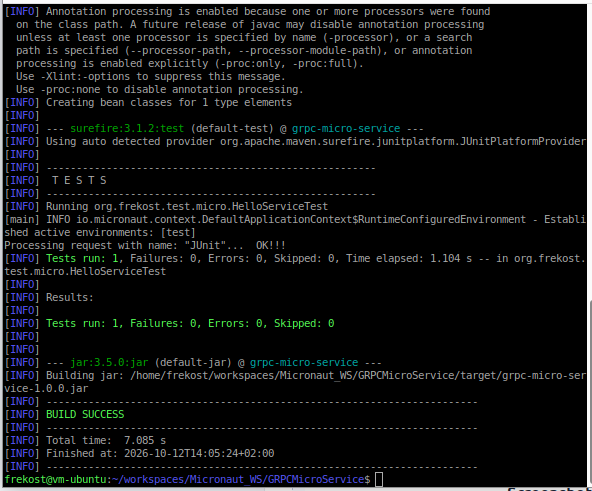
Task: Click wrapped "test.micro.HelloServiceTest" line
Action: coord(85,272)
